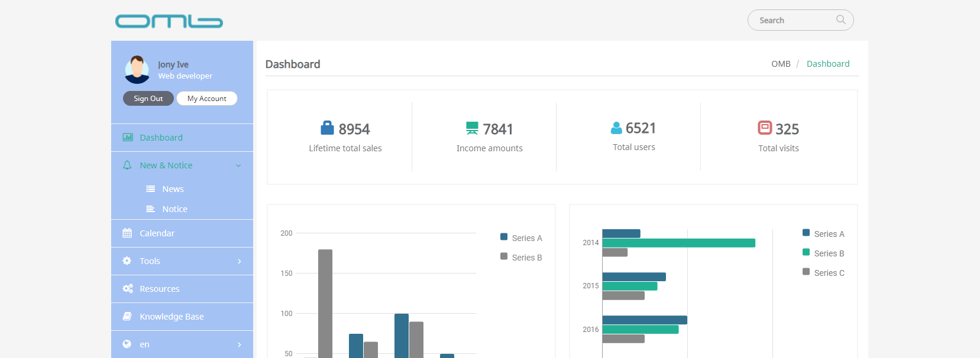The image size is (980, 358).
Task: Click the search magnifier icon
Action: [x=840, y=20]
